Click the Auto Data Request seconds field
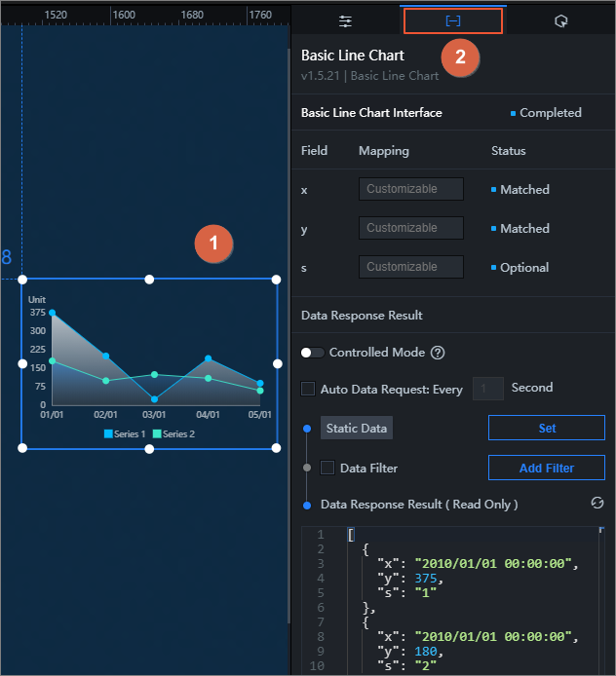Viewport: 616px width, 676px height. tap(488, 389)
